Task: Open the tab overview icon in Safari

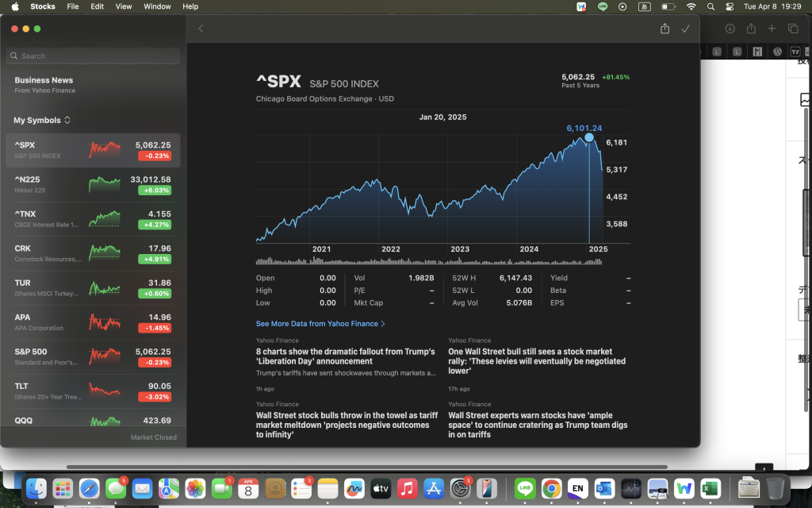Action: click(x=793, y=29)
